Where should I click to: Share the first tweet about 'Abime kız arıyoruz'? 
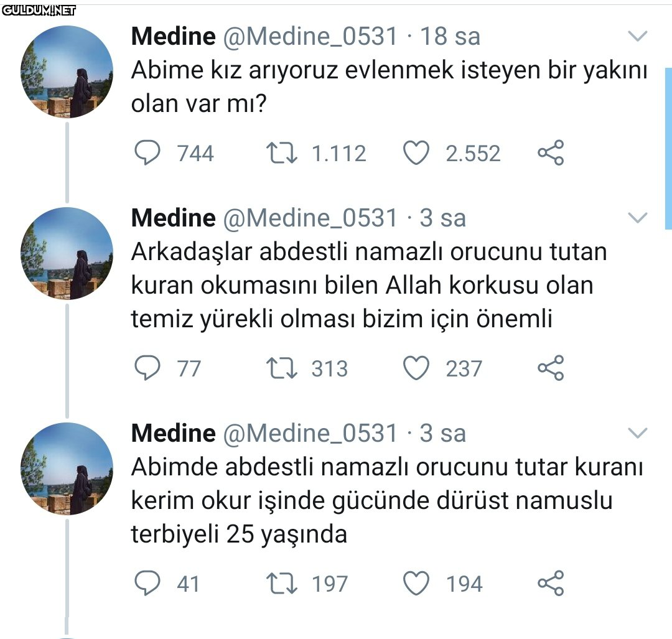pyautogui.click(x=551, y=153)
